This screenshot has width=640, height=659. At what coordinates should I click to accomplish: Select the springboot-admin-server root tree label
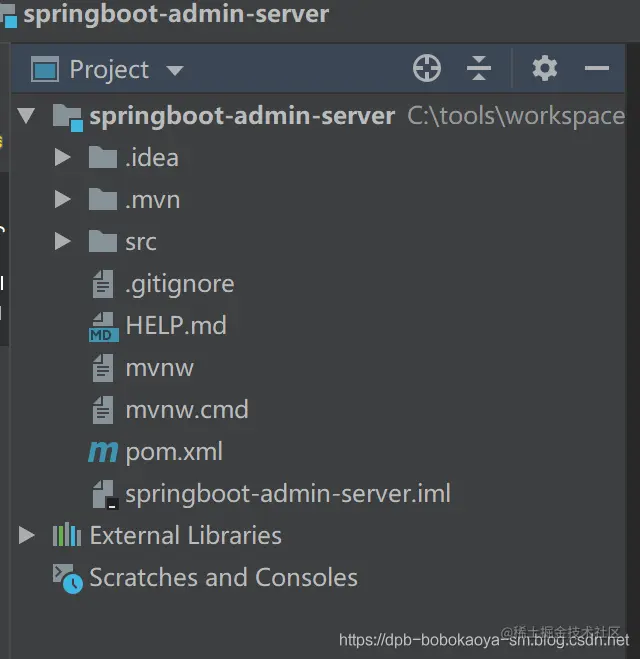point(242,116)
